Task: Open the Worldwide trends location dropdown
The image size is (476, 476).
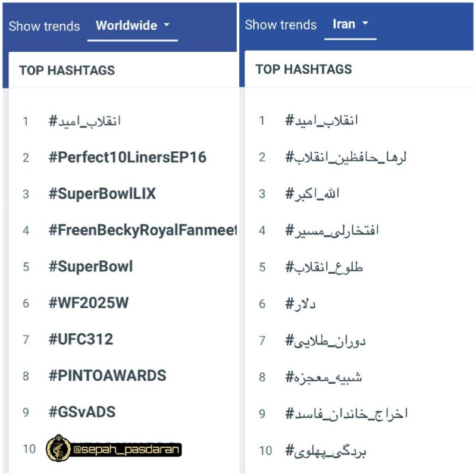Action: pos(132,26)
